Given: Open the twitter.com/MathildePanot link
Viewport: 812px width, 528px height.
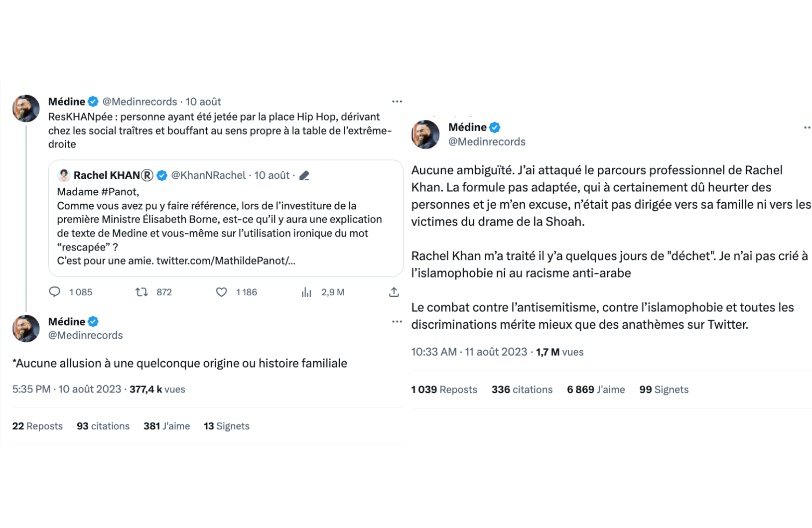Looking at the screenshot, I should (x=226, y=261).
